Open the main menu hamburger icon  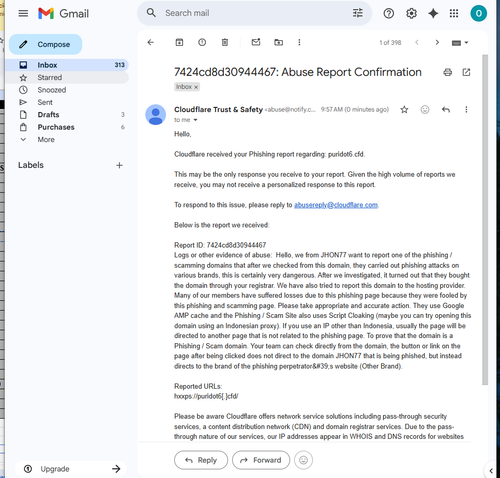pyautogui.click(x=23, y=13)
